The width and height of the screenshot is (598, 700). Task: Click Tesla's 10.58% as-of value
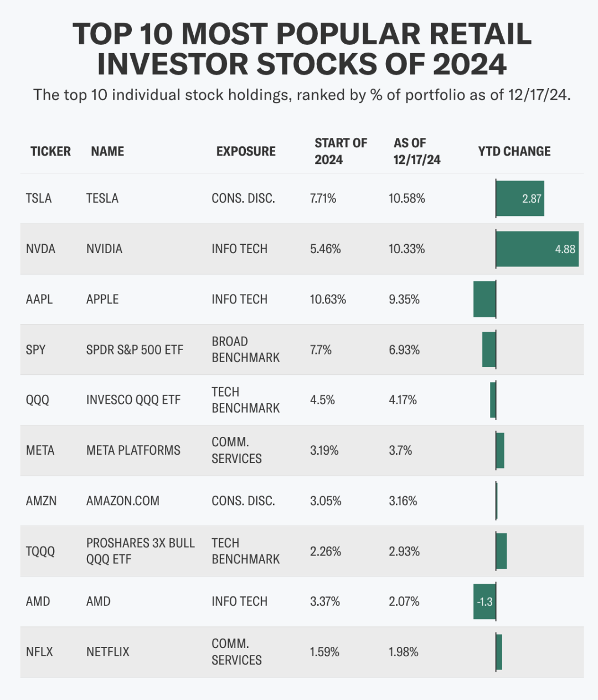pos(407,198)
